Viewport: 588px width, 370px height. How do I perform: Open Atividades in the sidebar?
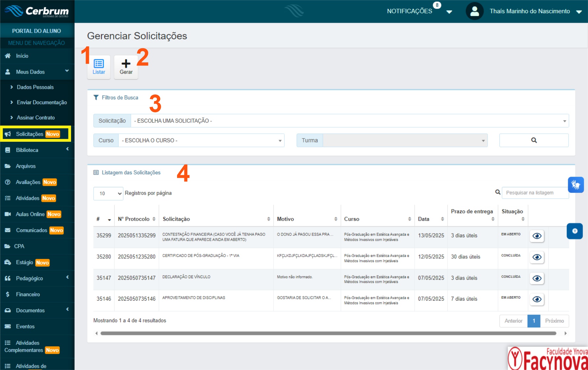(37, 198)
